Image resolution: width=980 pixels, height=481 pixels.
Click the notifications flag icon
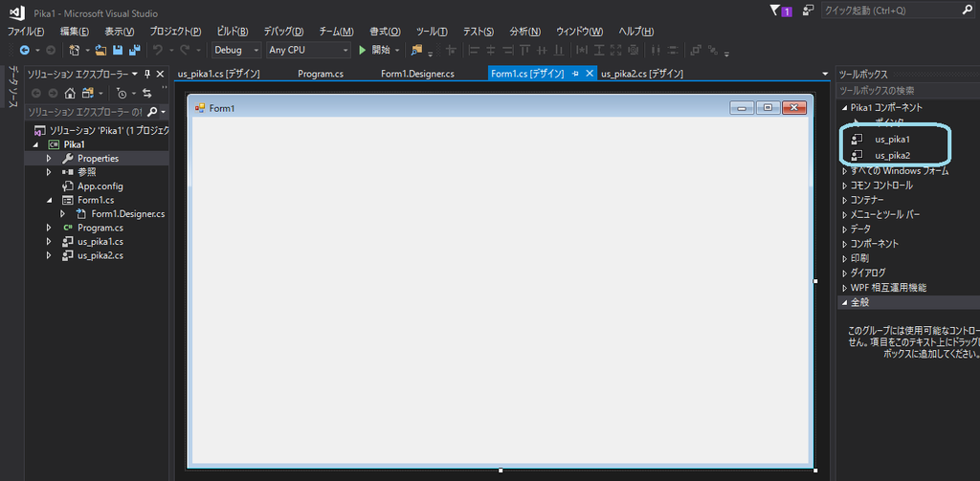click(x=775, y=10)
